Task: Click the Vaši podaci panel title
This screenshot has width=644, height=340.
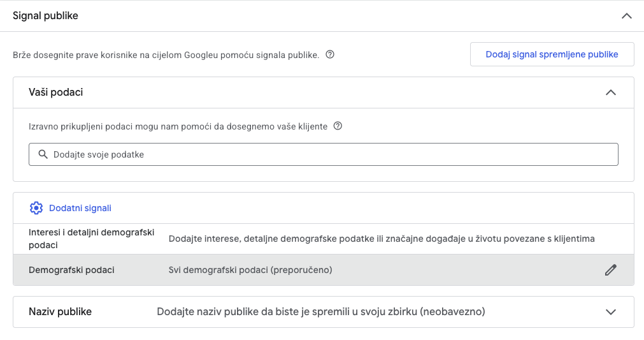Action: coord(56,92)
